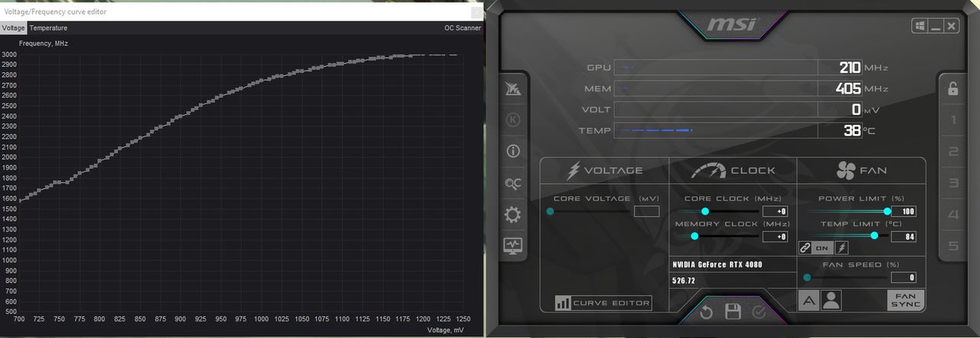The width and height of the screenshot is (980, 338).
Task: Click the fan speed 0 field
Action: [x=903, y=277]
